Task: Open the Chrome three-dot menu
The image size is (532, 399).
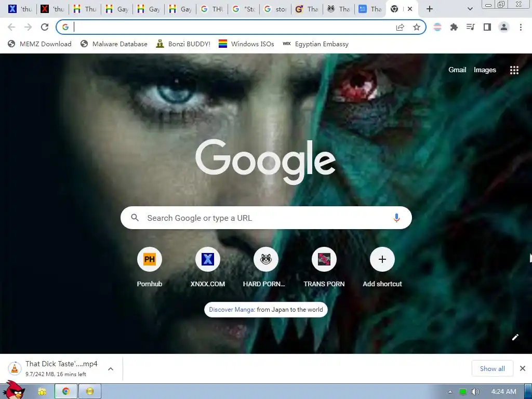Action: (521, 27)
